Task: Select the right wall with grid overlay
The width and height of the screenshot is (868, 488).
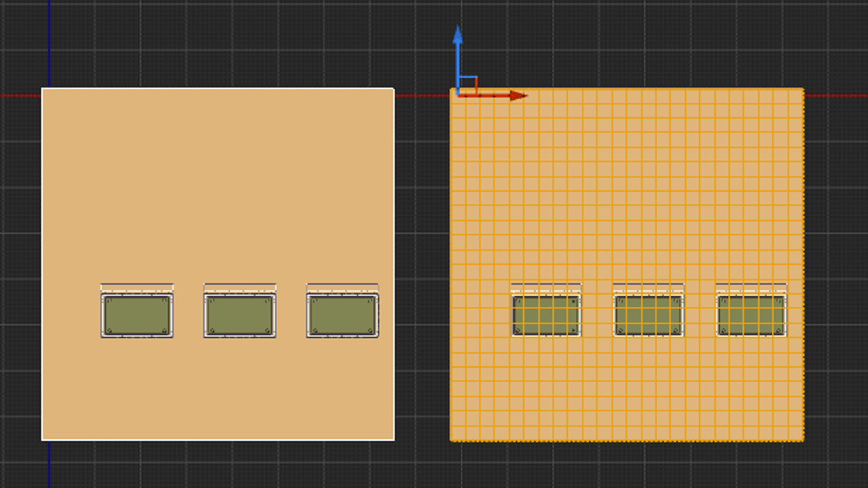Action: (624, 190)
